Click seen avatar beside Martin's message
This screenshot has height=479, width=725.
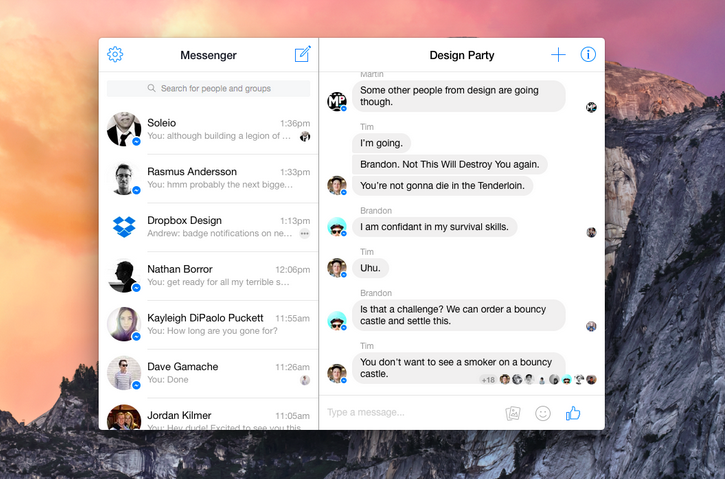(x=591, y=107)
